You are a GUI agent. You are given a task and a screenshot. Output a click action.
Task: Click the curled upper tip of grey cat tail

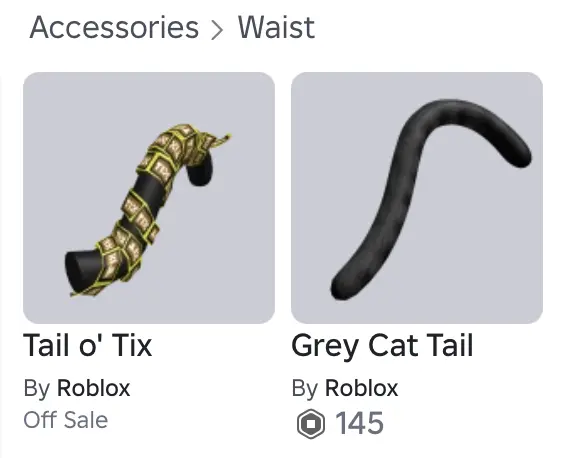pyautogui.click(x=516, y=152)
